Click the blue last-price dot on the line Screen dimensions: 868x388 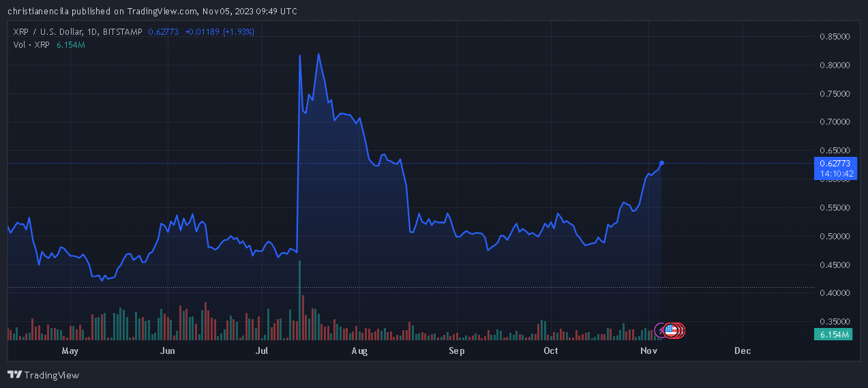662,163
